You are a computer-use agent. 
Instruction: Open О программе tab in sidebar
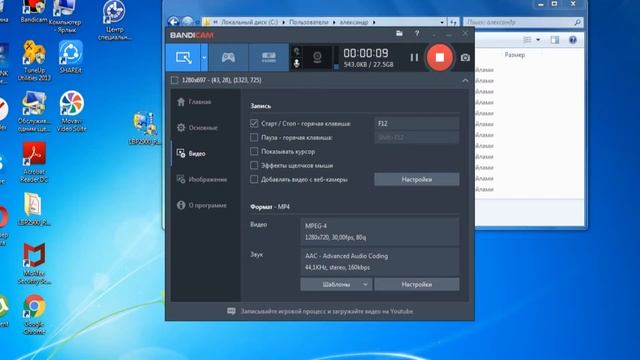tap(202, 205)
